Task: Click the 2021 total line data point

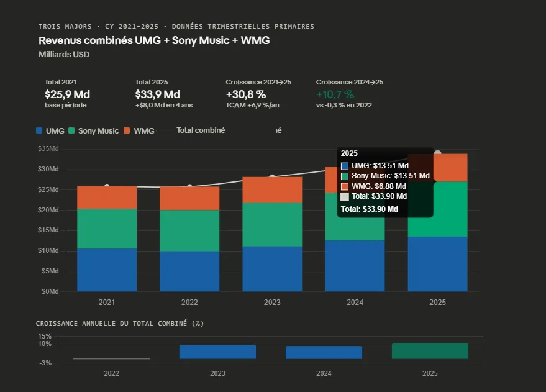Action: [x=107, y=186]
